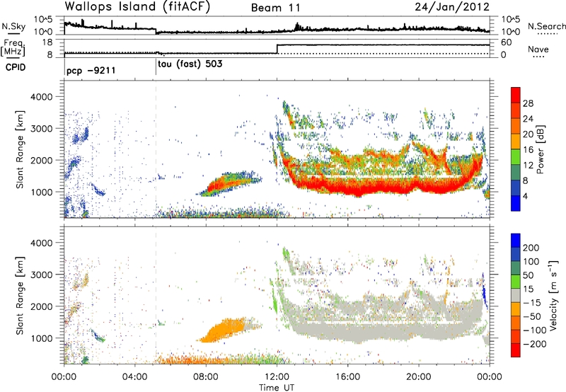
Task: Click the "-200" tick on Velocity colorbar
Action: pos(535,344)
